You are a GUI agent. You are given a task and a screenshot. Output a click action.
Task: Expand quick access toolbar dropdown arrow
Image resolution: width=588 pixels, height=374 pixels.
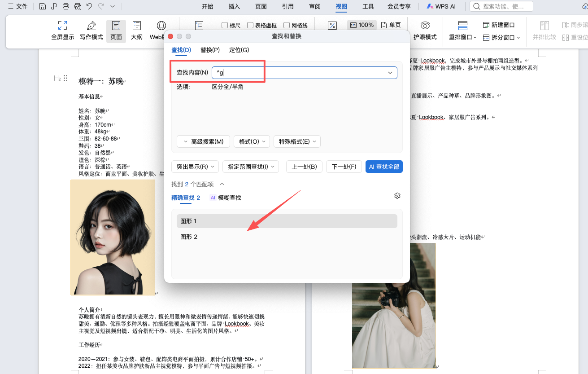point(113,6)
